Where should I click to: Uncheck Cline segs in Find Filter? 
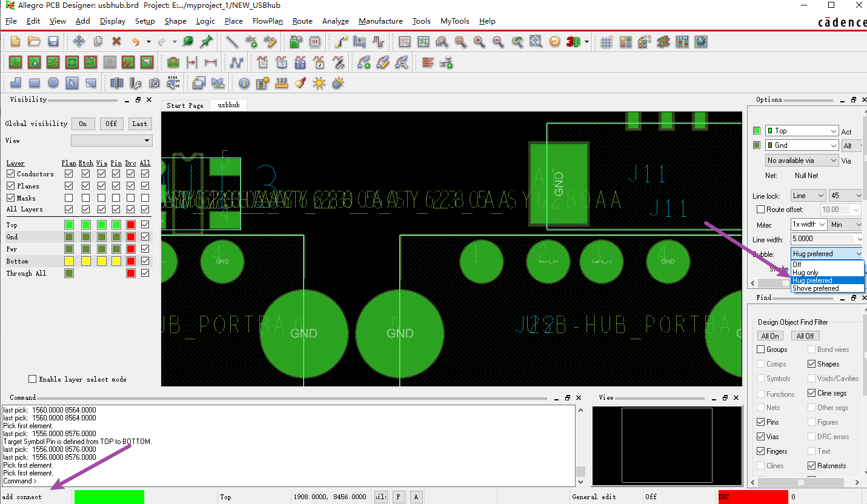tap(811, 393)
